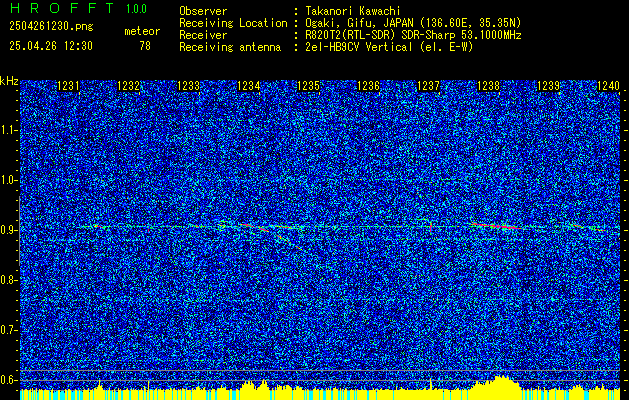
Task: Click time marker 1232
Action: 129,86
